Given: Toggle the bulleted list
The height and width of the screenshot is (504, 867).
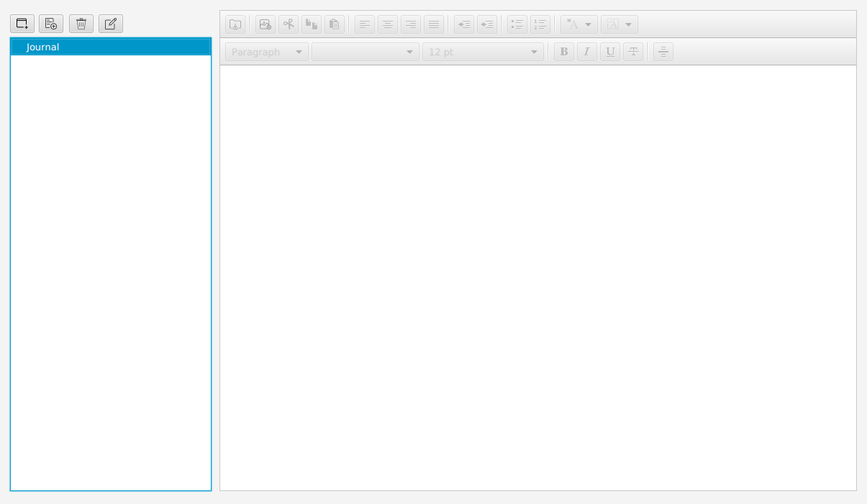Looking at the screenshot, I should pos(517,24).
